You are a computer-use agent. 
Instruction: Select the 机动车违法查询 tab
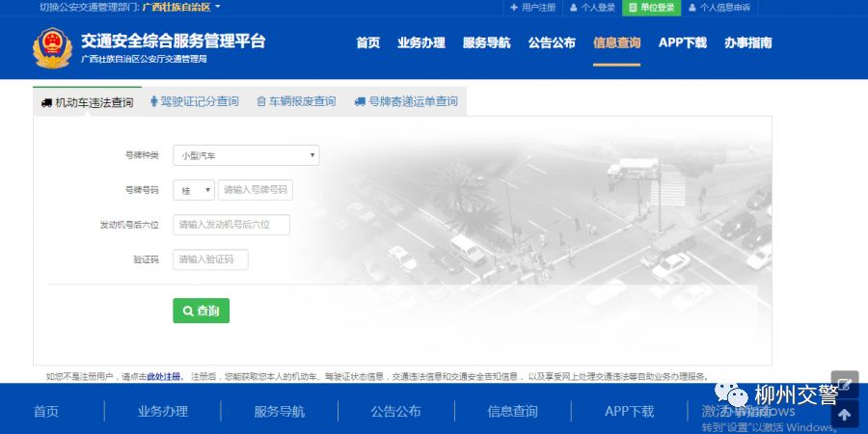point(88,102)
